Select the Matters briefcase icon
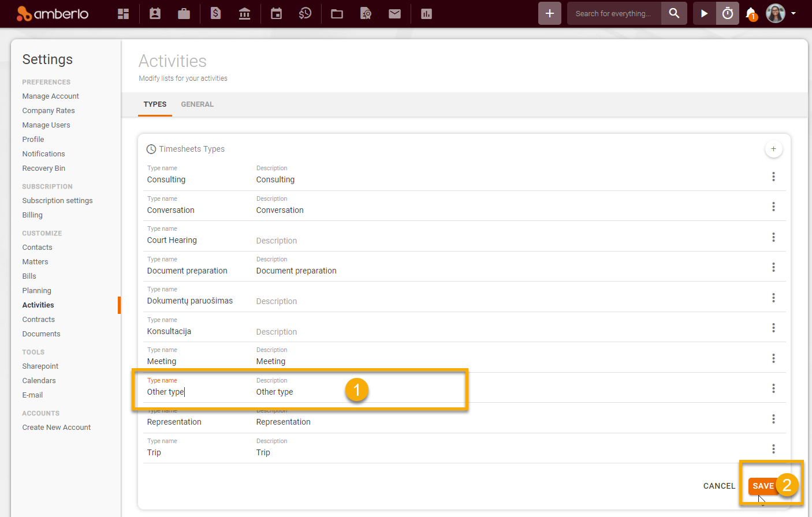This screenshot has height=517, width=812. 184,13
